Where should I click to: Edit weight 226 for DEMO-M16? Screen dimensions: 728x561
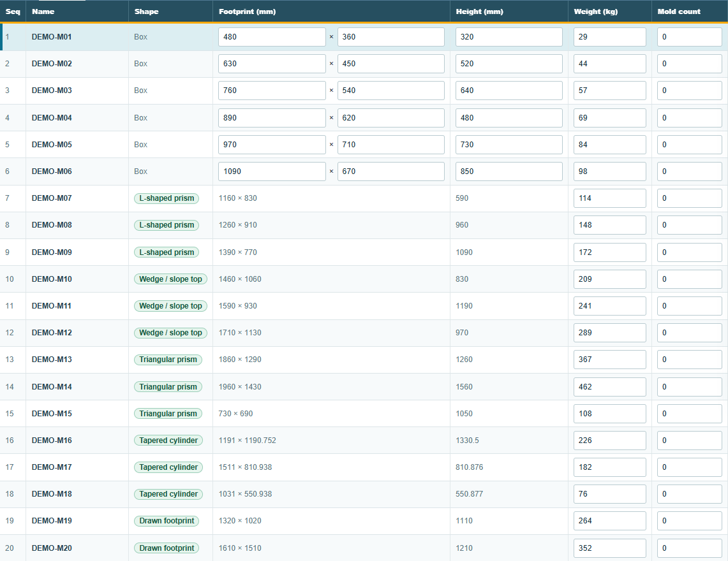click(609, 441)
